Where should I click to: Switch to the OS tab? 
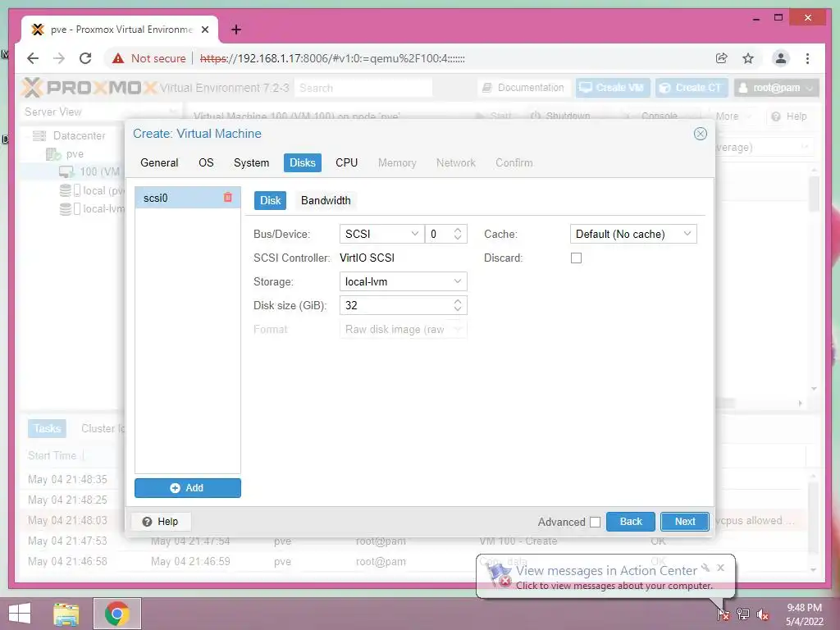click(206, 163)
